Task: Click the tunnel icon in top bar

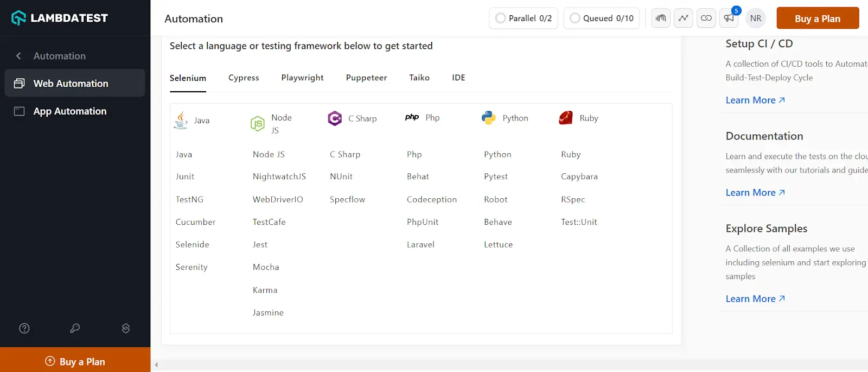Action: [660, 18]
